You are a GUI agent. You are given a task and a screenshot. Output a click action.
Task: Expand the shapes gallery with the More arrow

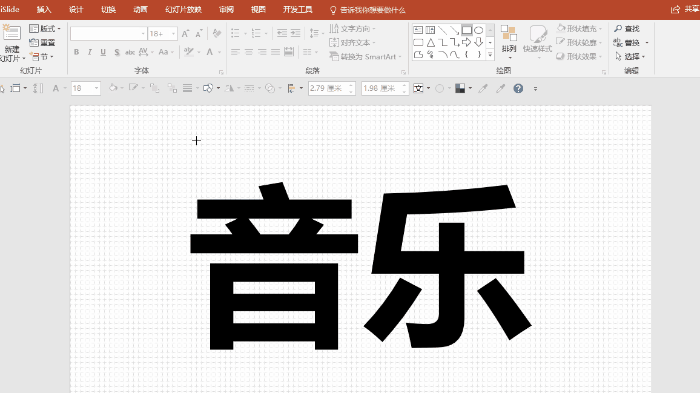pyautogui.click(x=490, y=54)
